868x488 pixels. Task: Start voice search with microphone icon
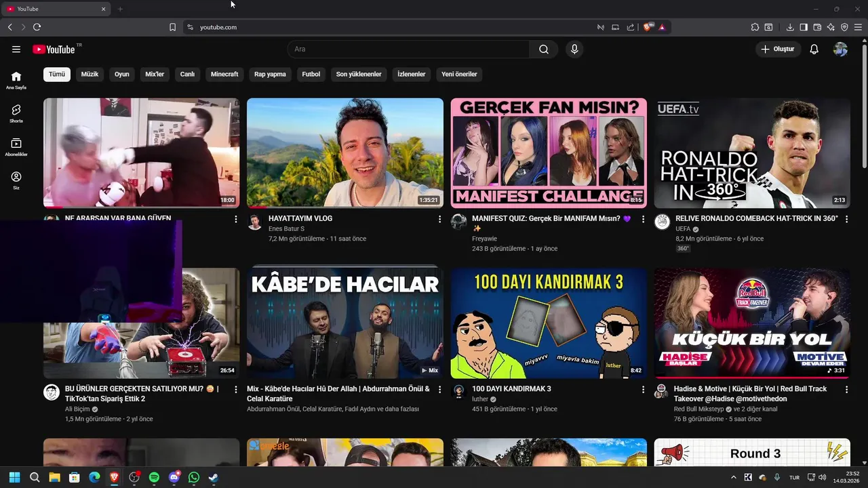click(574, 49)
